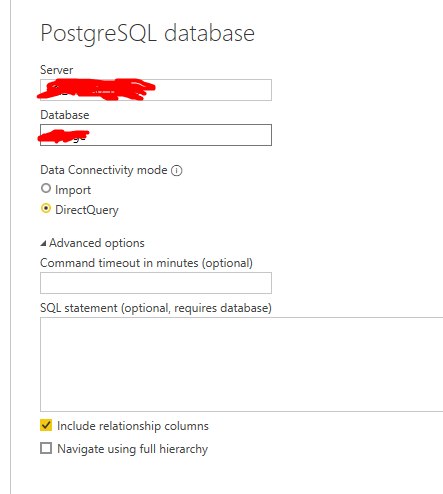Image resolution: width=443 pixels, height=494 pixels.
Task: Click the Database field label
Action: [x=65, y=115]
